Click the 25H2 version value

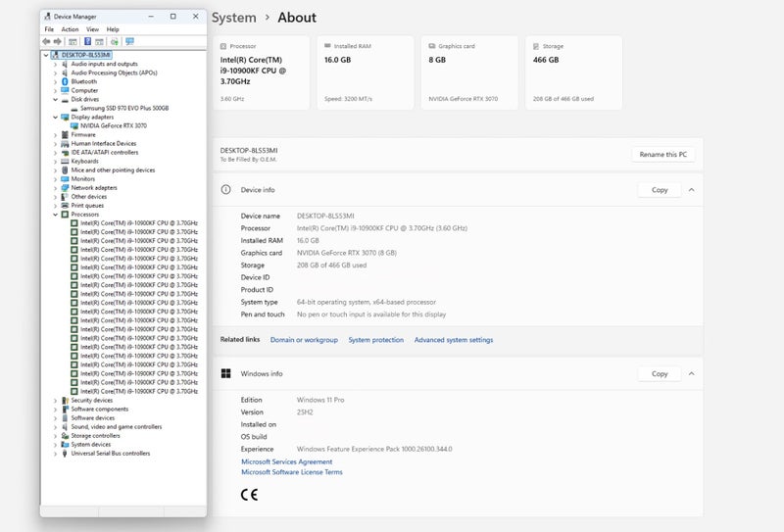coord(305,412)
